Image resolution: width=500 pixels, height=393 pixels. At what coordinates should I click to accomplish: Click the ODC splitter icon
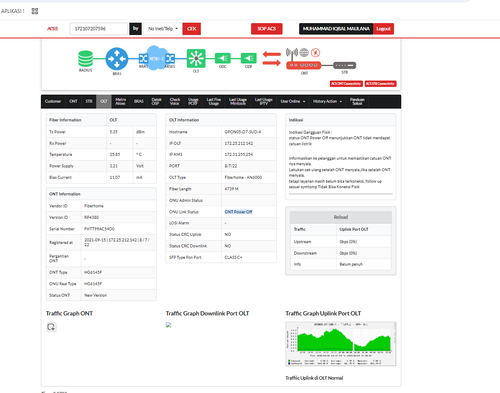[x=223, y=58]
